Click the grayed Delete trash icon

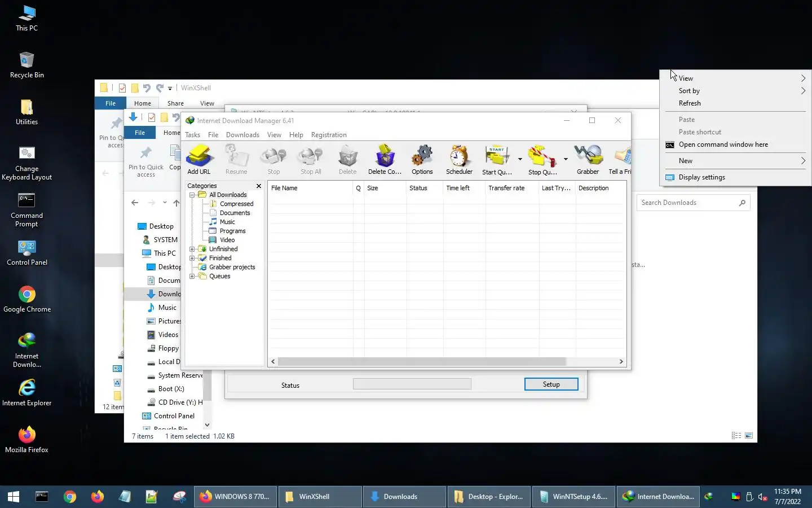[347, 160]
